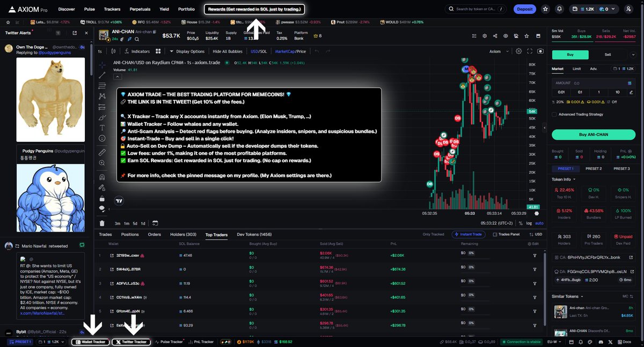Click Buy ANI-CHAN button
This screenshot has width=644, height=347.
click(x=594, y=134)
